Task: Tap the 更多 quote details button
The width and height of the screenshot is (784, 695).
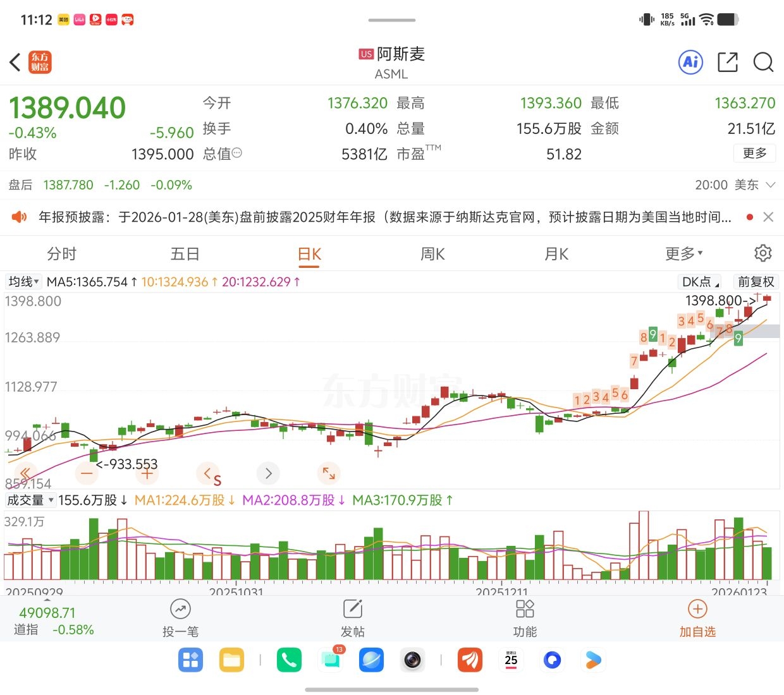Action: (755, 154)
